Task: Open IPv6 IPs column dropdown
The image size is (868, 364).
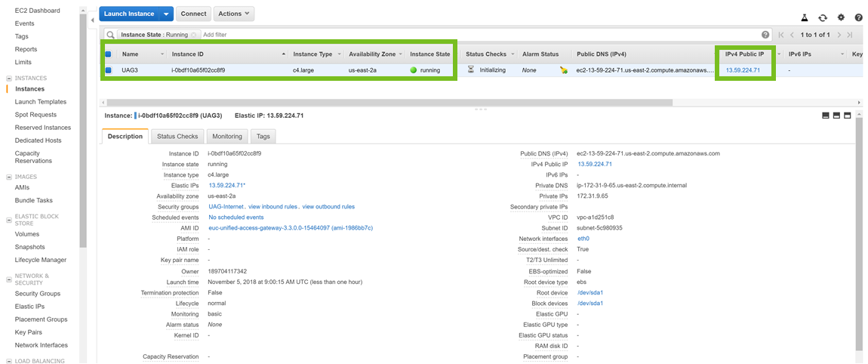Action: pyautogui.click(x=842, y=54)
